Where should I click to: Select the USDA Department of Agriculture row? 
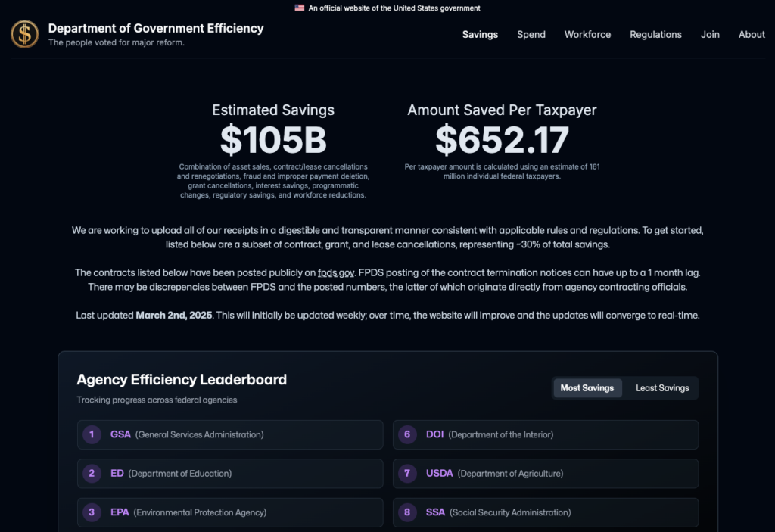pyautogui.click(x=546, y=474)
